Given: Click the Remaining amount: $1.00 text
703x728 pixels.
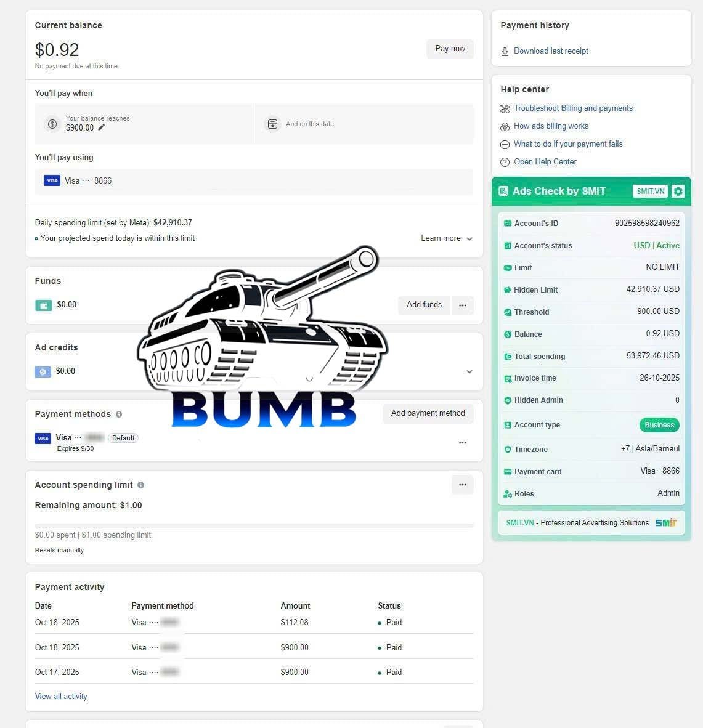Looking at the screenshot, I should tap(88, 505).
